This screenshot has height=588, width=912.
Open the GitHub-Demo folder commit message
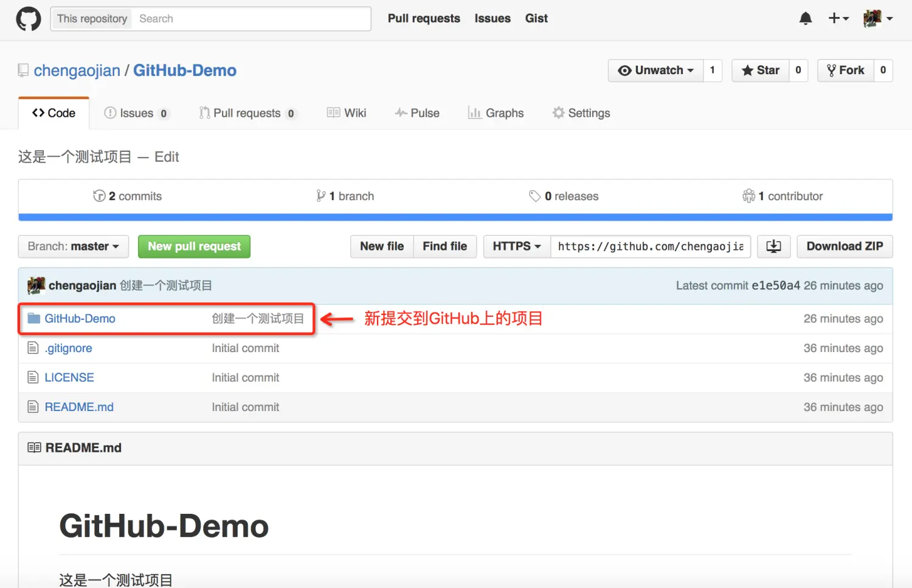coord(258,319)
